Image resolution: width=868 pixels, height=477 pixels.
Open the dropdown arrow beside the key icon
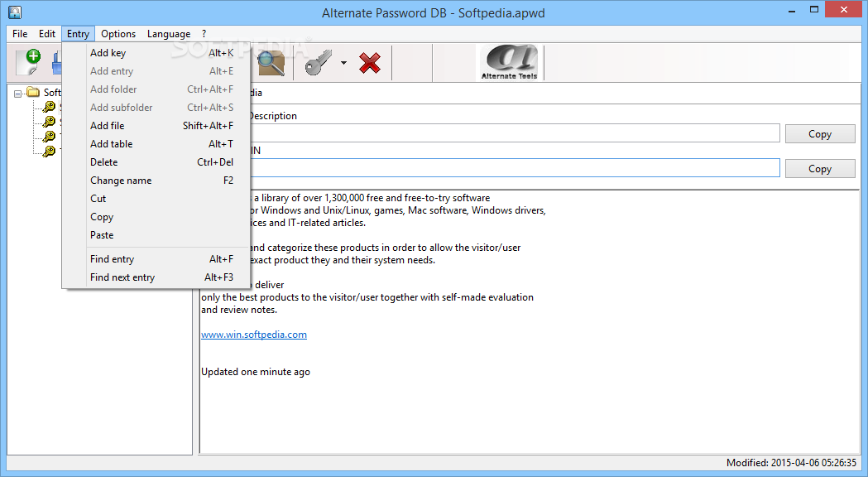coord(343,63)
